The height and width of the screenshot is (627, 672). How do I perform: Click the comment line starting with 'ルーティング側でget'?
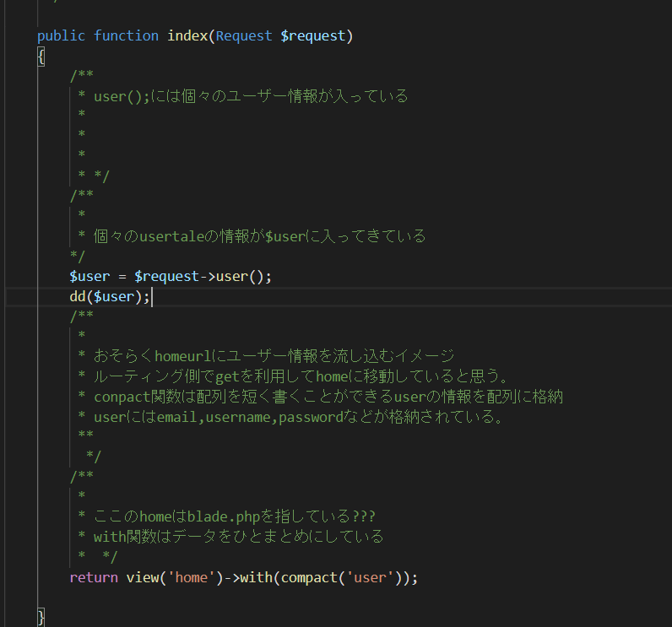pos(301,376)
